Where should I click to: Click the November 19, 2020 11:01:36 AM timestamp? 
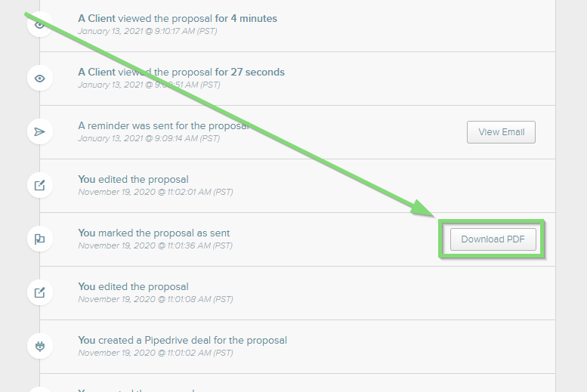pyautogui.click(x=155, y=245)
